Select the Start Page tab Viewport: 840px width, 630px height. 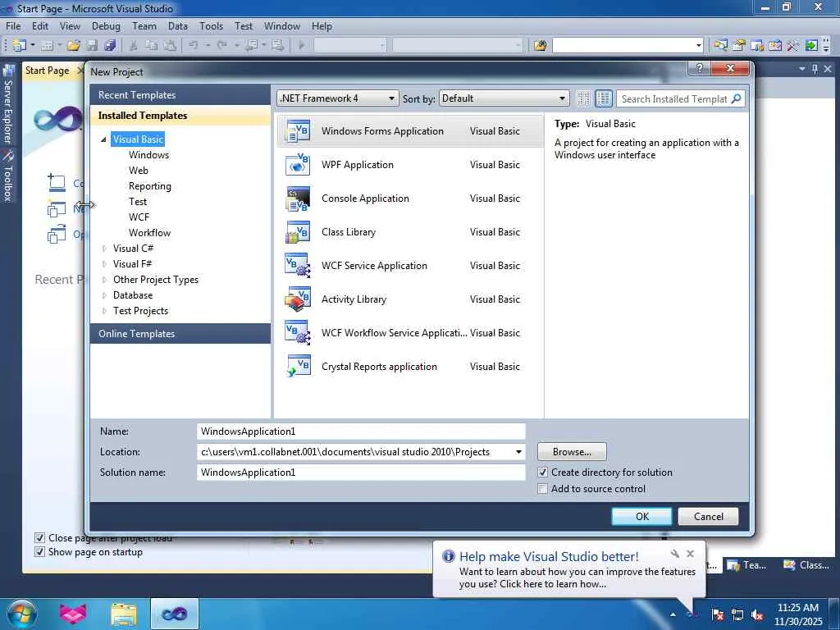tap(47, 71)
